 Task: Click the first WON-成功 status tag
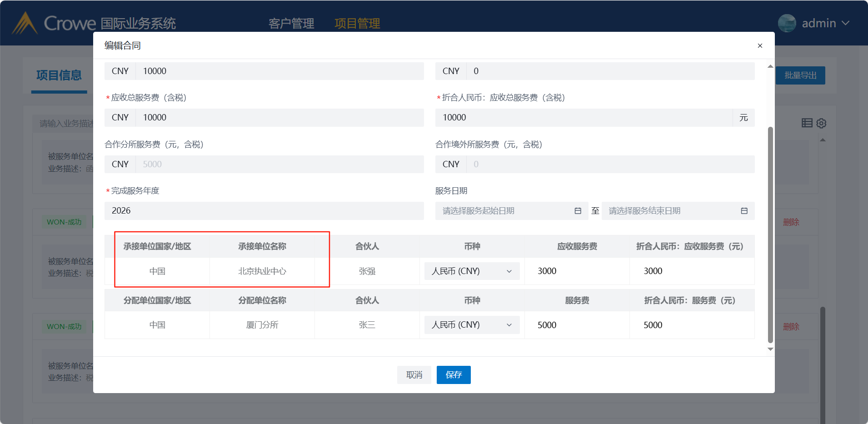(x=64, y=222)
